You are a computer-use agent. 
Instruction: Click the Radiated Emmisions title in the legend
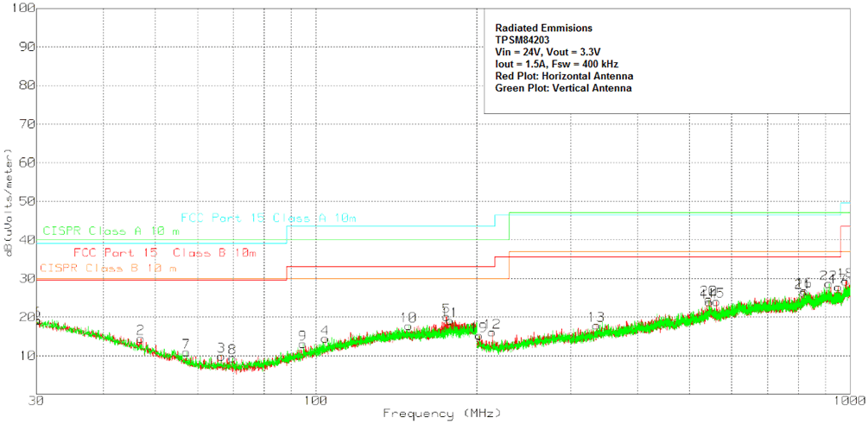(543, 28)
